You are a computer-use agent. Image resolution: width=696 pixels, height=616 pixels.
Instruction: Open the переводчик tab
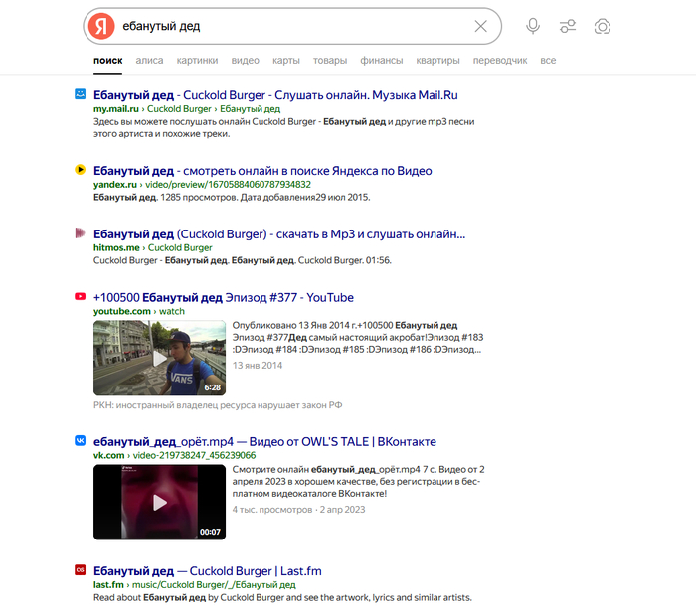point(500,61)
